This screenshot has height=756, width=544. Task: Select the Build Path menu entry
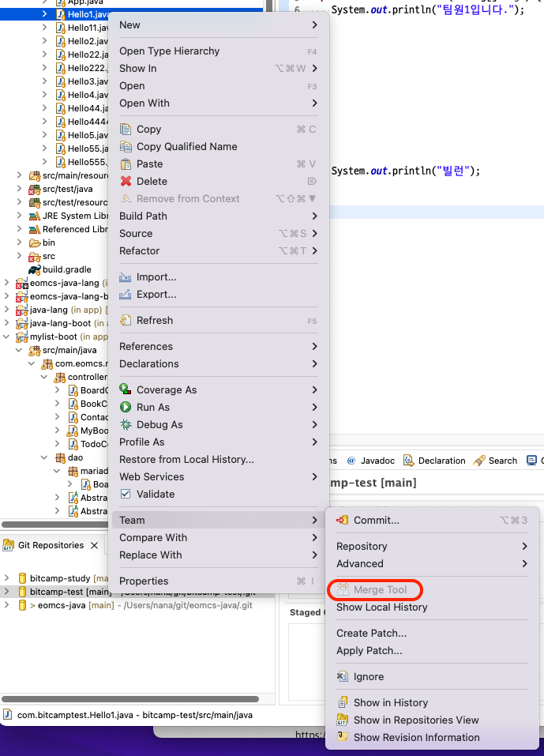(219, 216)
